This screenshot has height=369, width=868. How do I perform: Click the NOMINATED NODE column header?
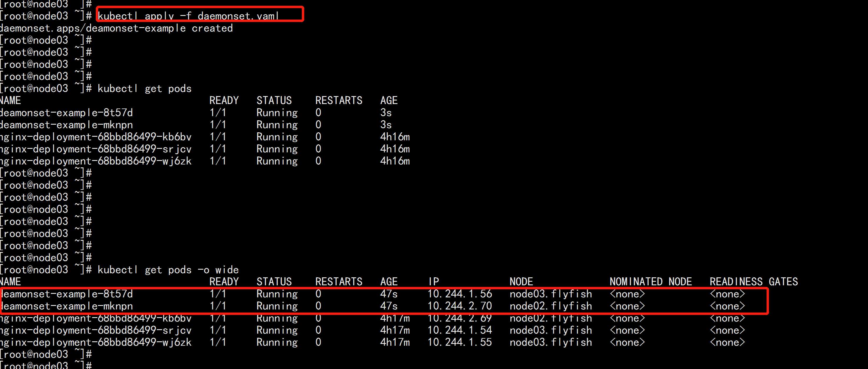tap(651, 281)
